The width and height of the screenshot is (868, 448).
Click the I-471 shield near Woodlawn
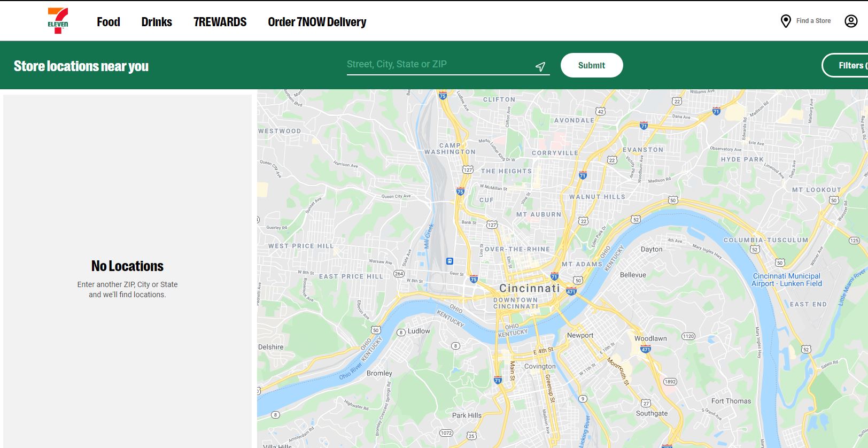(x=646, y=349)
